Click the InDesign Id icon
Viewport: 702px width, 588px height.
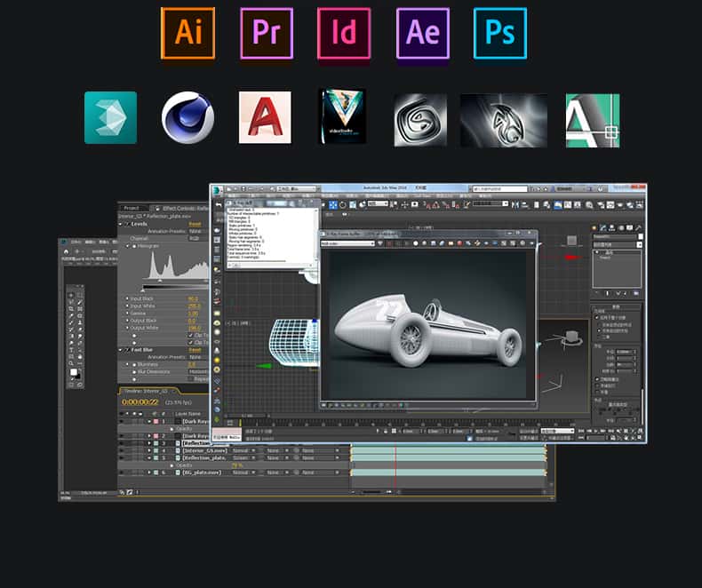point(344,33)
